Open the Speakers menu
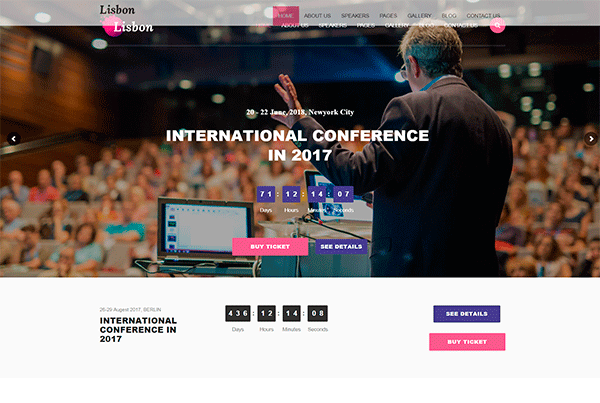 (355, 16)
